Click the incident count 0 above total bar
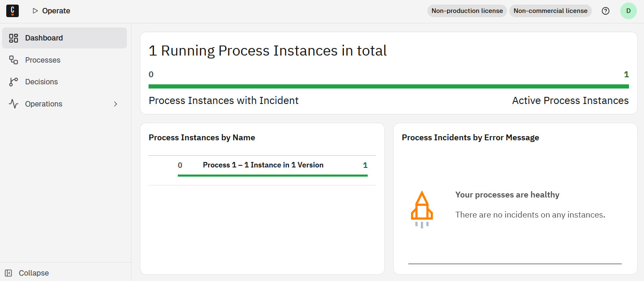This screenshot has height=281, width=644. coord(151,75)
